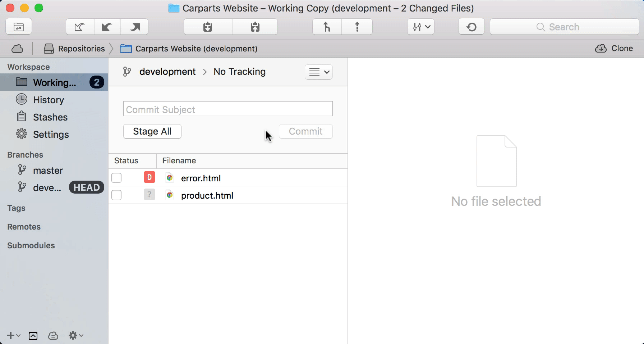This screenshot has height=344, width=644.
Task: Select the master branch in sidebar
Action: (48, 170)
